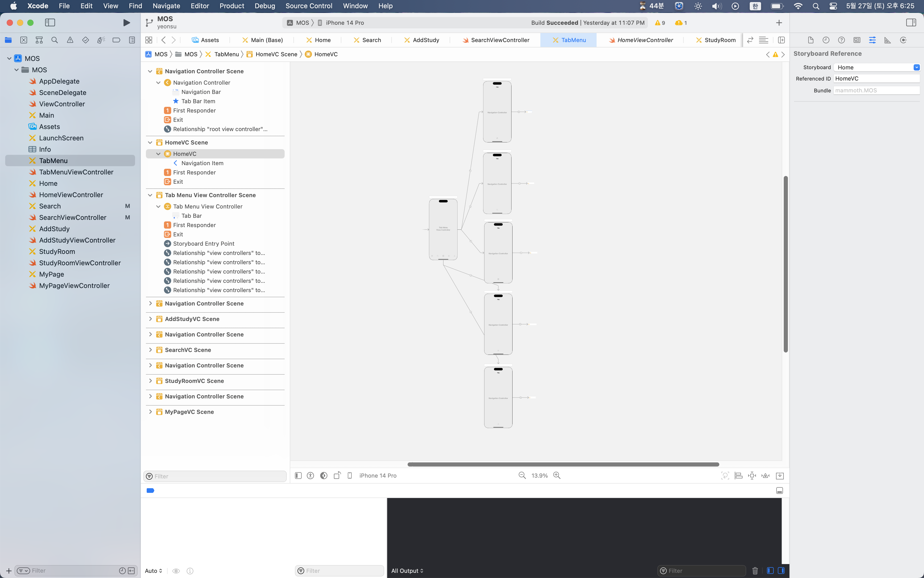Open the Source Control navigator icon
This screenshot has width=924, height=578.
tap(24, 40)
